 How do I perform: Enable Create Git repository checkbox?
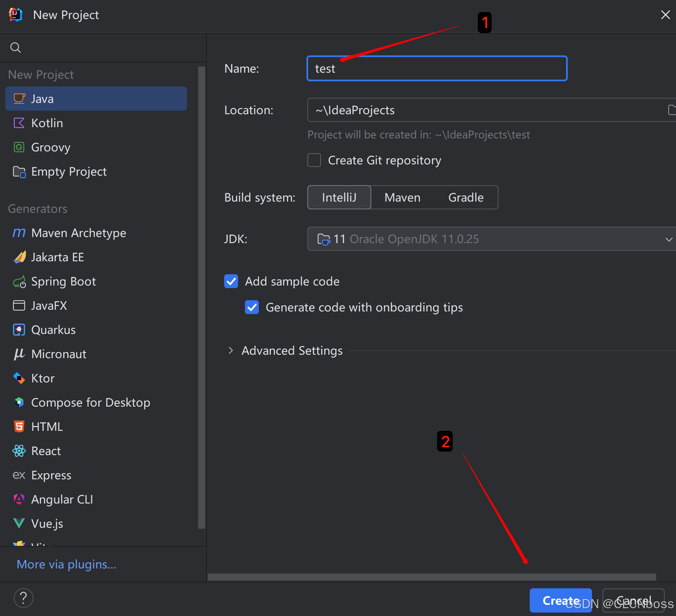pyautogui.click(x=314, y=160)
